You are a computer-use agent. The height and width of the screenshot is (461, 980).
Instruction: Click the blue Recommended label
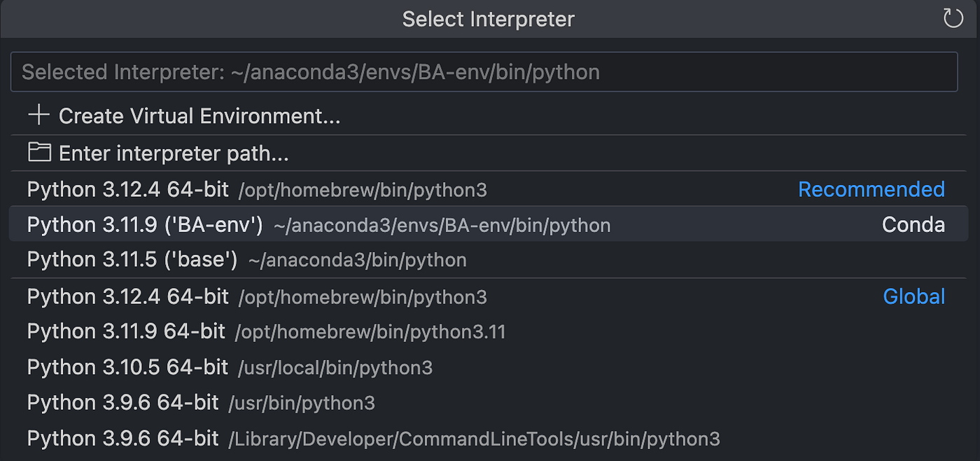click(x=871, y=189)
